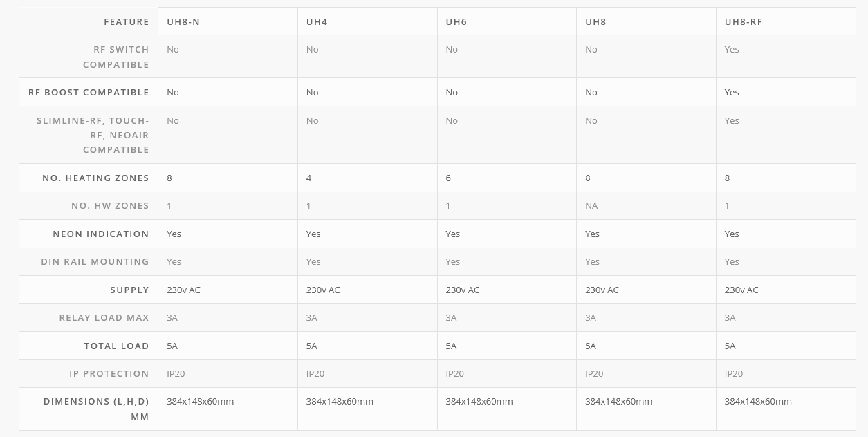
Task: Click the UH4 heating zones value 4
Action: (308, 178)
